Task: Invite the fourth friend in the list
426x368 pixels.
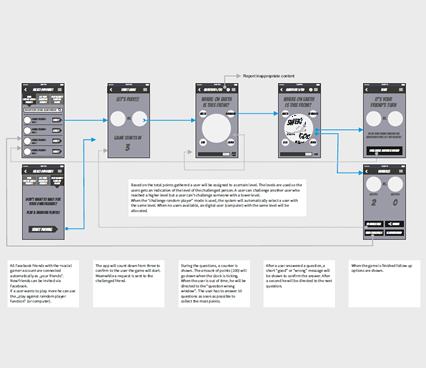Action: pos(56,151)
